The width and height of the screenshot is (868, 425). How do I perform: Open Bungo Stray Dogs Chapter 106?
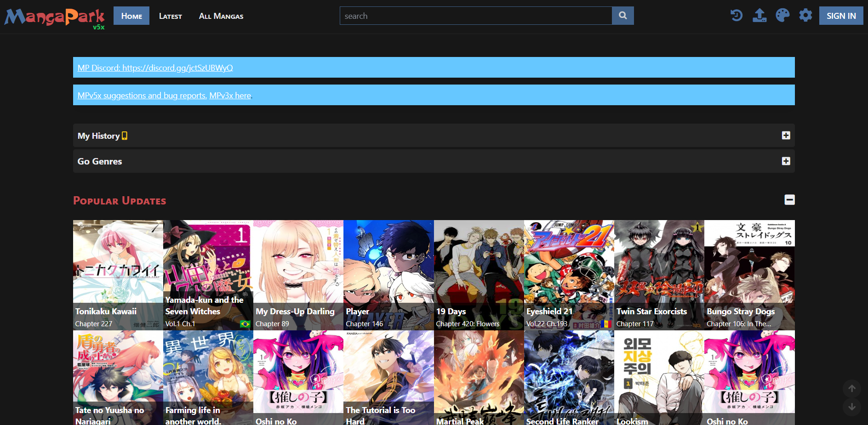[739, 324]
